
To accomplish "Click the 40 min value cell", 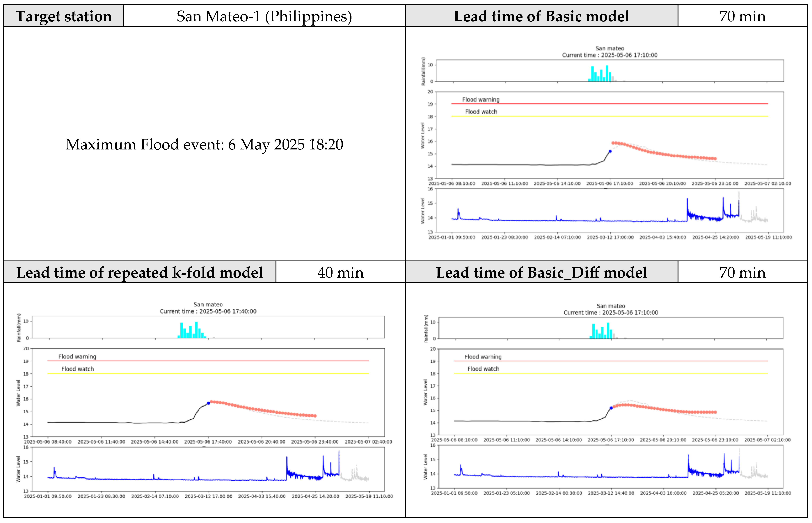I will pyautogui.click(x=340, y=273).
